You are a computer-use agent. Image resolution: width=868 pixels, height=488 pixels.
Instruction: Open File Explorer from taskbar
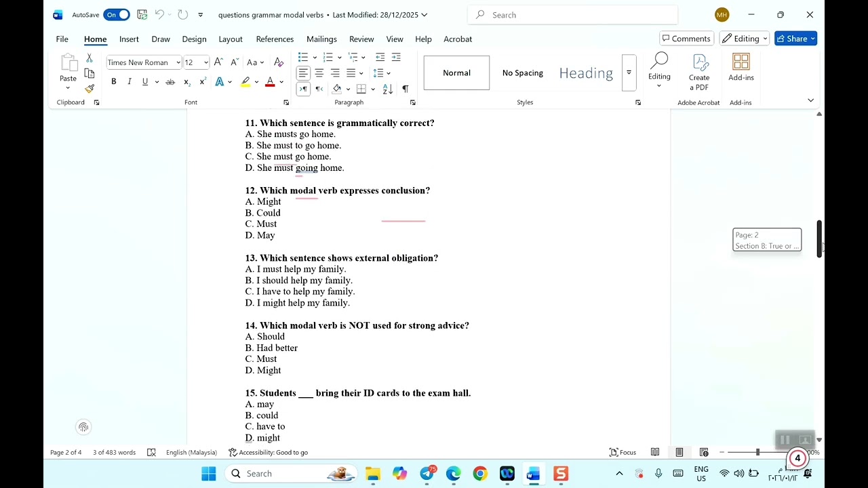tap(372, 474)
